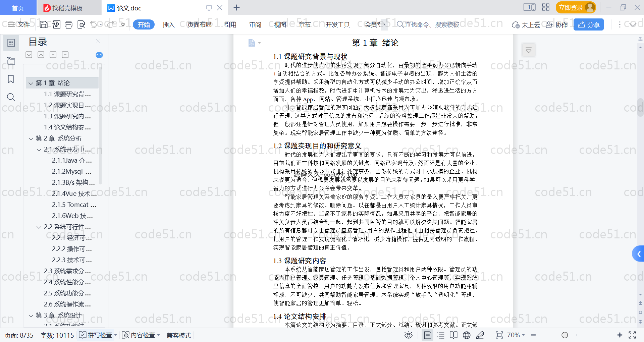Viewport: 644px width, 342px height.
Task: Toggle writing mode pen icon
Action: (480, 335)
